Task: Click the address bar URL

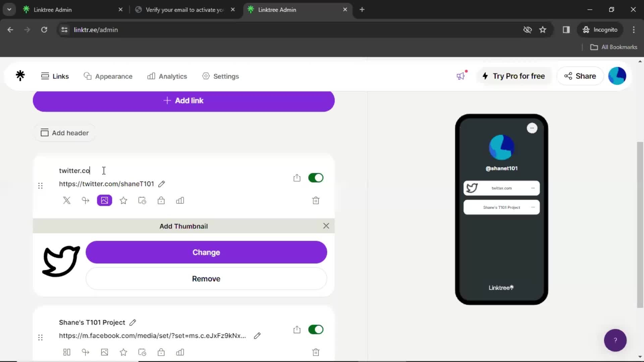Action: pos(96,30)
